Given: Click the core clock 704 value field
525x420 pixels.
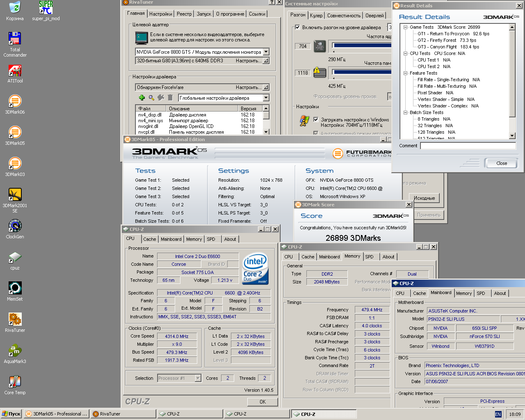Looking at the screenshot, I should (303, 46).
